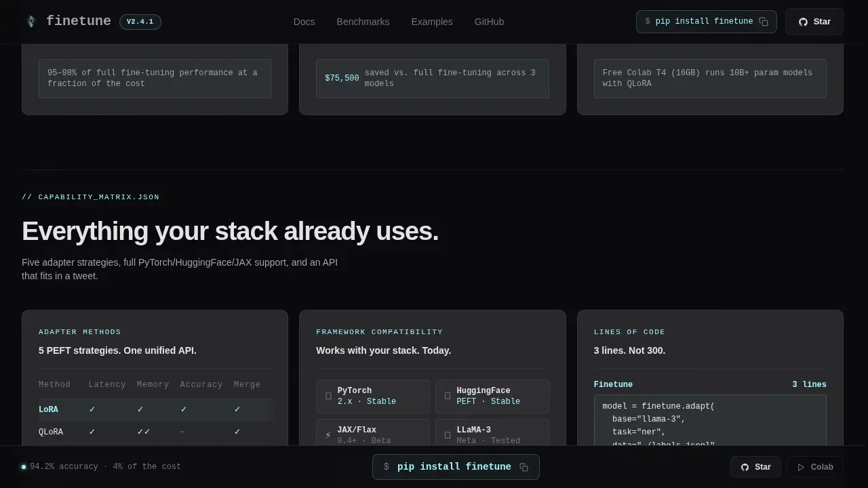Screen dimensions: 868x488
Task: Select the QLoRA row in methods table
Action: click(155, 432)
